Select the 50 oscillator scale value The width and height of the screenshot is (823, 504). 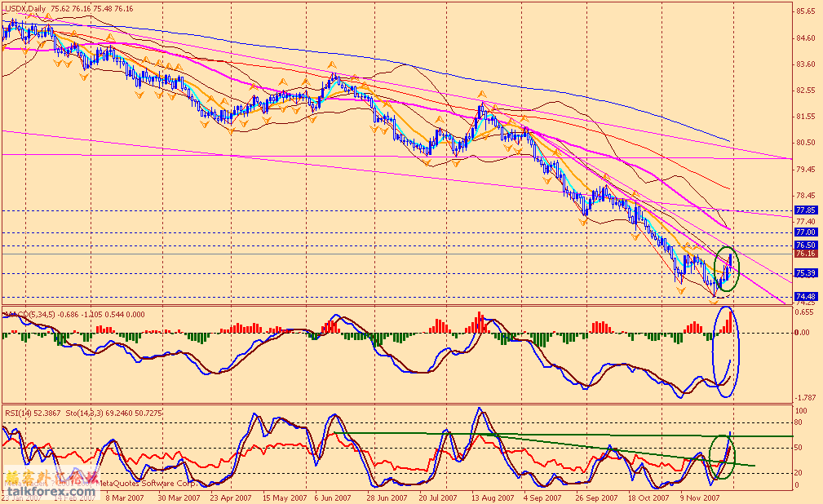click(799, 447)
